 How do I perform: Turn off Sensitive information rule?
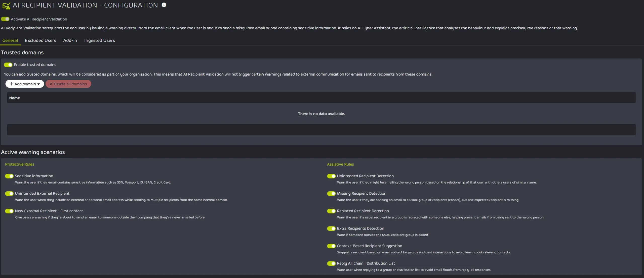coord(9,176)
